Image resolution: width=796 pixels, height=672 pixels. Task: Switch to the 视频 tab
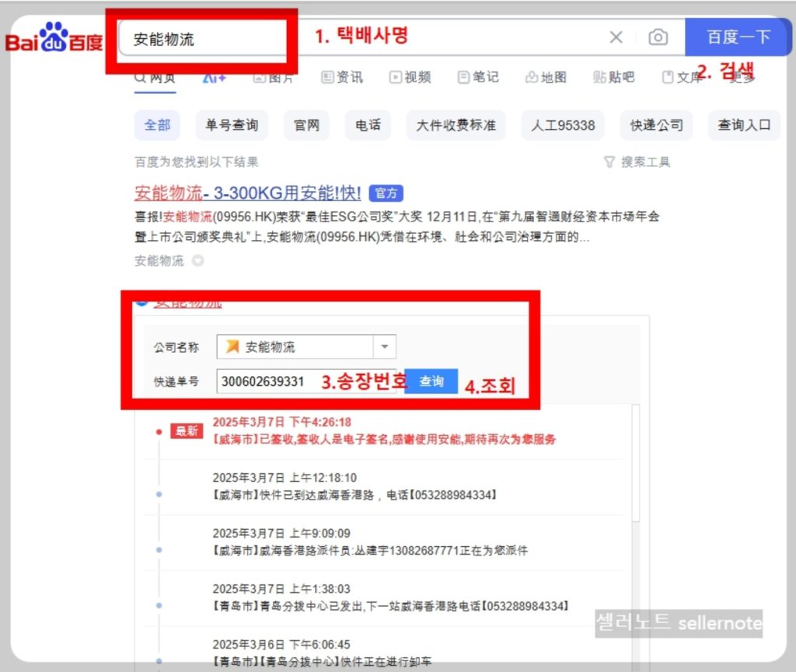pyautogui.click(x=410, y=77)
